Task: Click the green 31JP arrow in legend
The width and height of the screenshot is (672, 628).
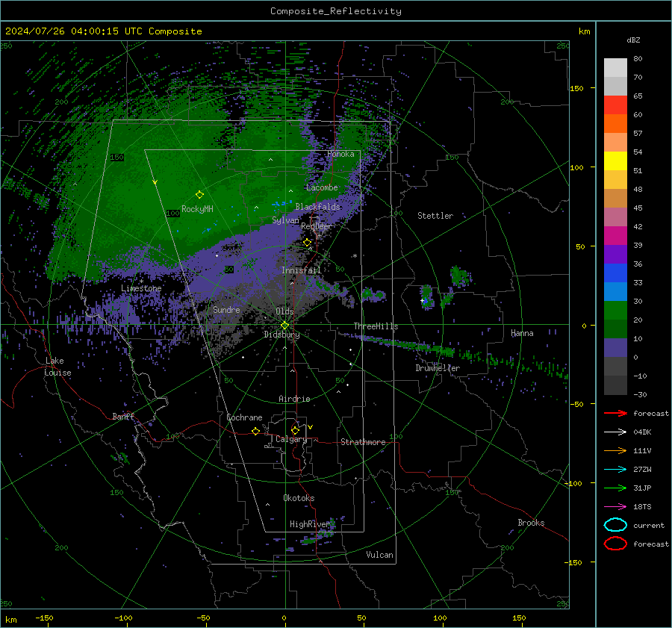Action: tap(615, 488)
